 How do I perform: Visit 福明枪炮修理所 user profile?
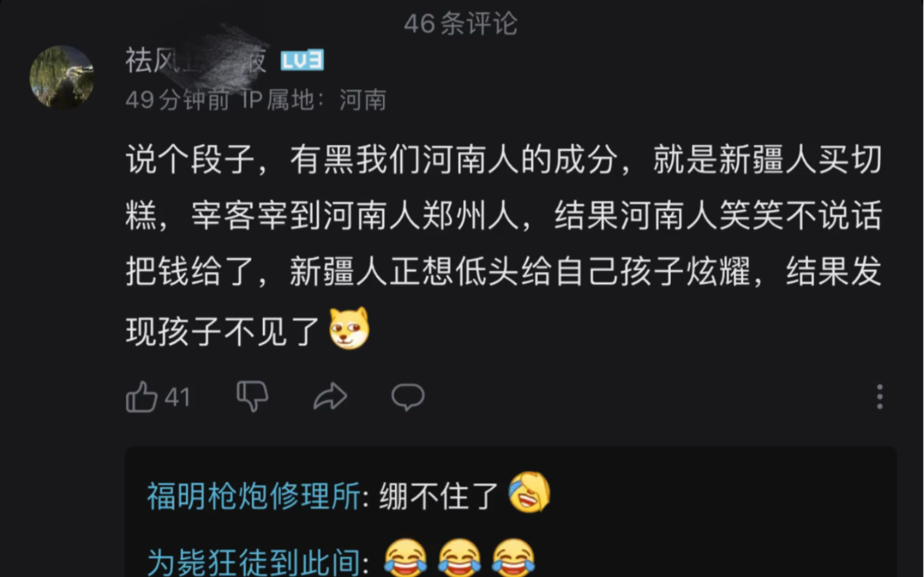click(254, 496)
